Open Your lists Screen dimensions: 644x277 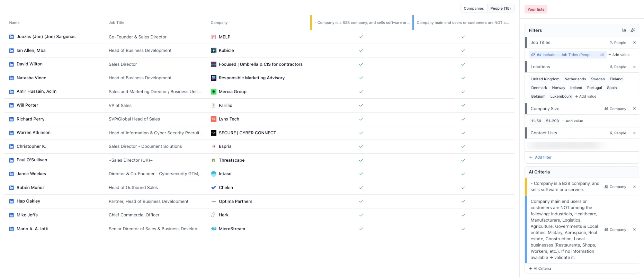click(x=536, y=9)
